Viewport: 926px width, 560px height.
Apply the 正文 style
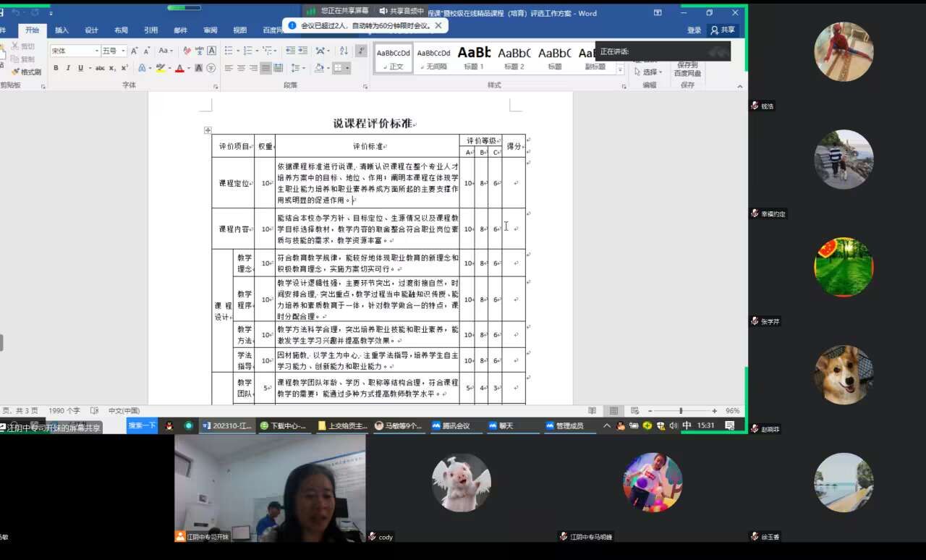pyautogui.click(x=394, y=58)
